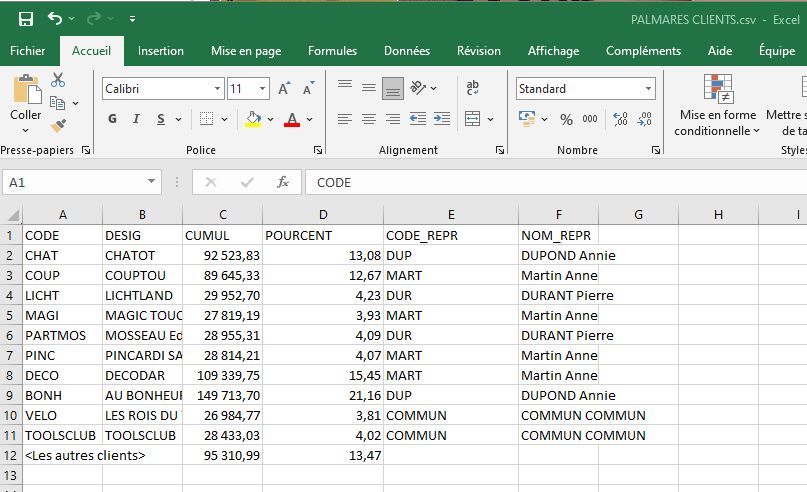Open underline style dropdown arrow
The height and width of the screenshot is (492, 807).
coord(179,119)
